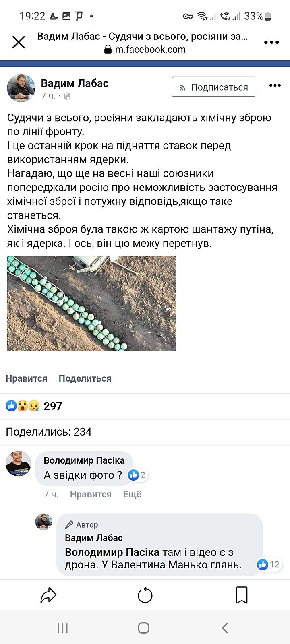
Task: Tap Вадим Лабас profile picture in post header
Action: click(x=21, y=88)
